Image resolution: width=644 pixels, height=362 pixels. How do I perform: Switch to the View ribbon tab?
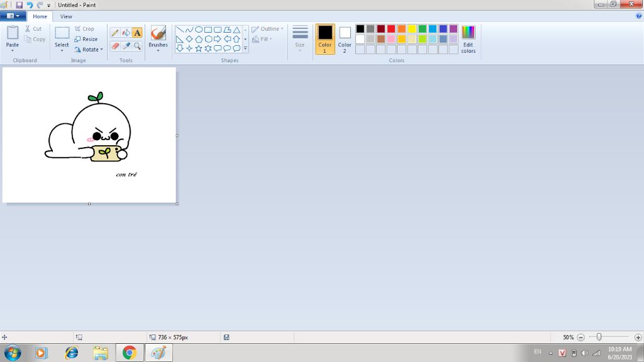[x=66, y=16]
